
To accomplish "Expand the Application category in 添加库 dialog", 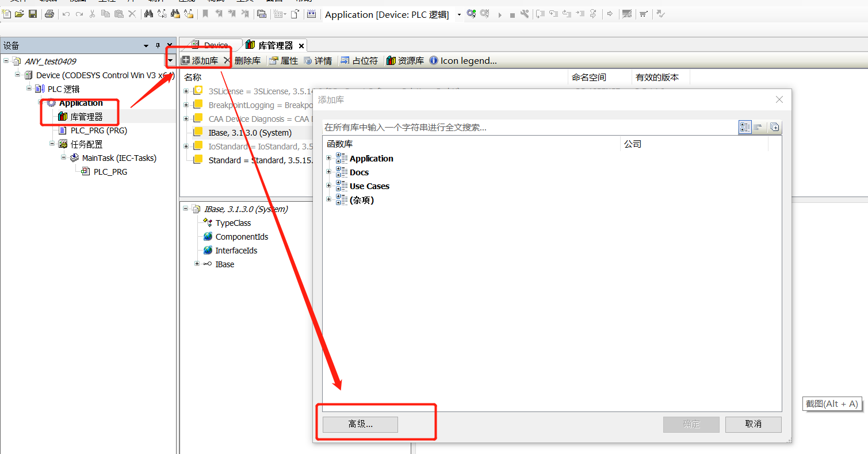I will pyautogui.click(x=328, y=159).
